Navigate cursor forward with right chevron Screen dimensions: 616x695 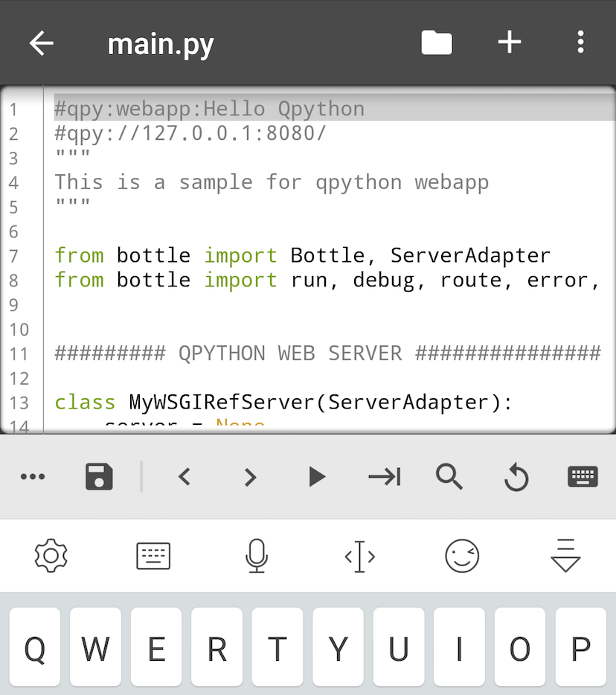(250, 477)
